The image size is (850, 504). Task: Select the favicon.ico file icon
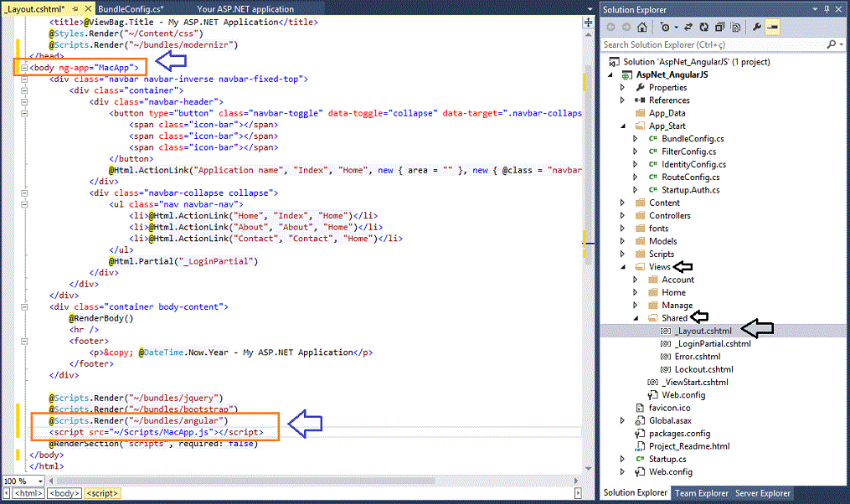click(640, 408)
